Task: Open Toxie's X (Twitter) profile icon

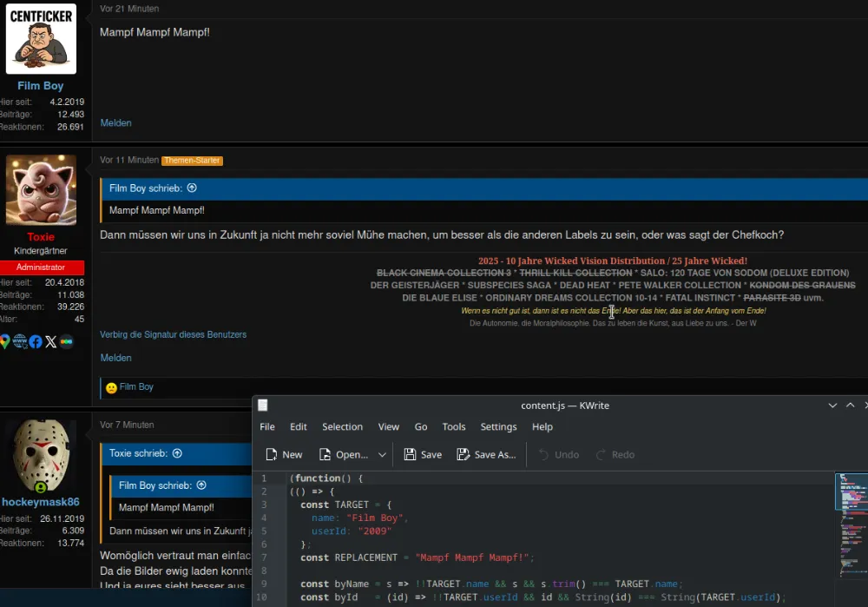Action: point(50,341)
